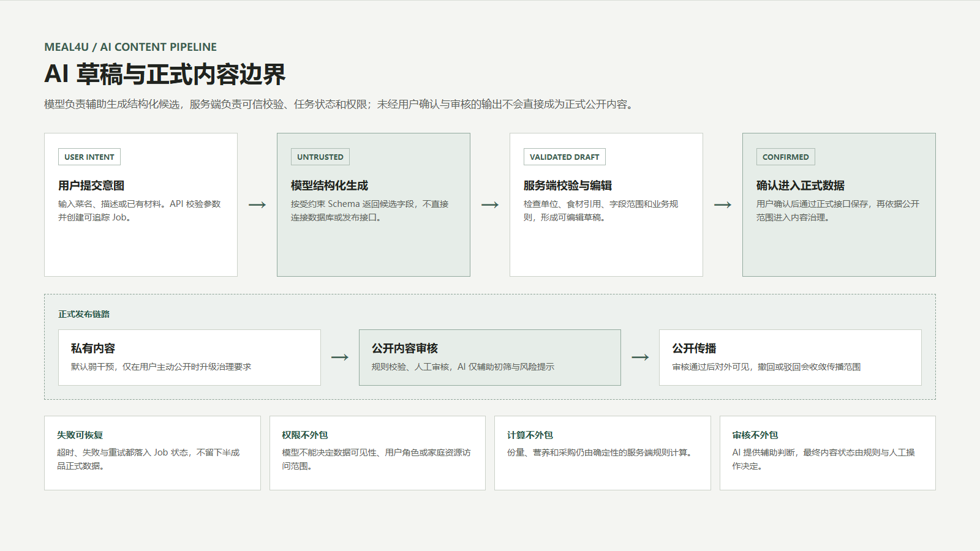Viewport: 980px width, 551px height.
Task: Click the text 默认弱干预，仅在用户主动公开时升级治理要求
Action: 161,367
